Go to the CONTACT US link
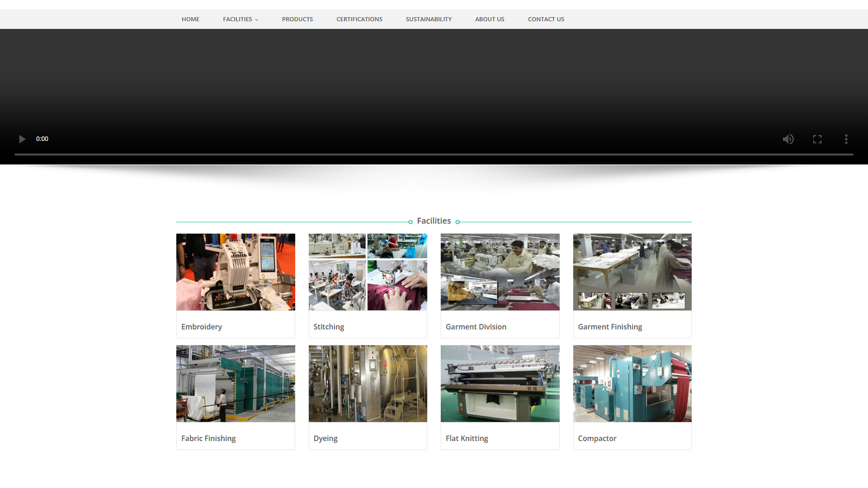 [546, 19]
